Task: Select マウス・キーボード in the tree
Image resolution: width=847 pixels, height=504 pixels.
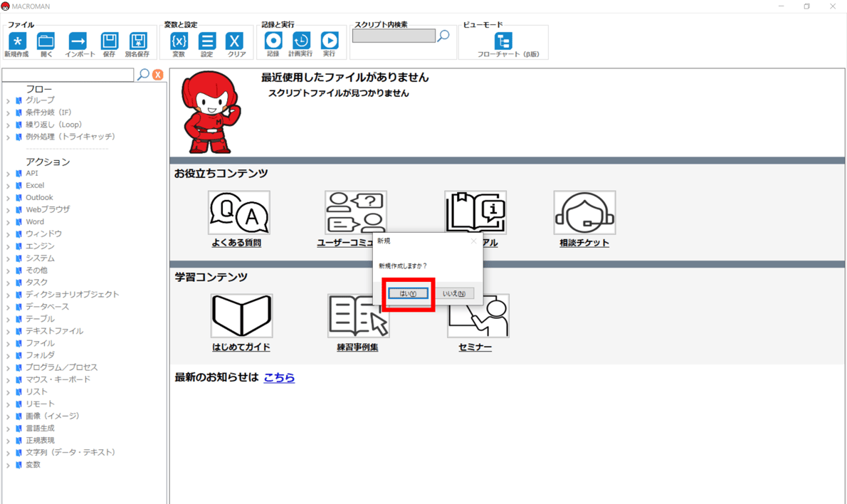Action: [x=58, y=379]
